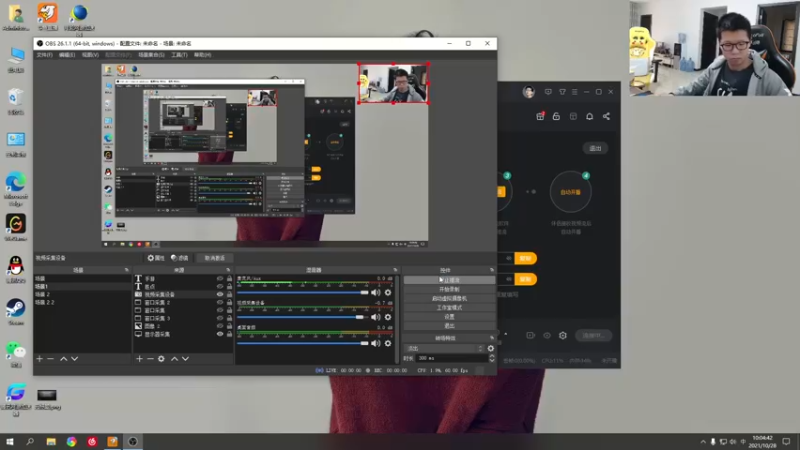Click the 停止推流 stop streaming button
Image resolution: width=800 pixels, height=450 pixels.
pyautogui.click(x=449, y=280)
